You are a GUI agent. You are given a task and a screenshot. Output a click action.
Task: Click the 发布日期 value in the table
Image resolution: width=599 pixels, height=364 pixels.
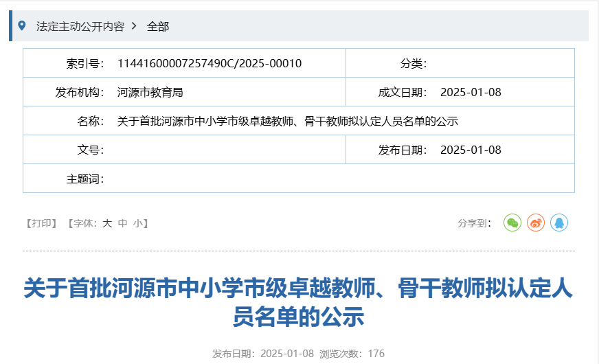coord(471,150)
